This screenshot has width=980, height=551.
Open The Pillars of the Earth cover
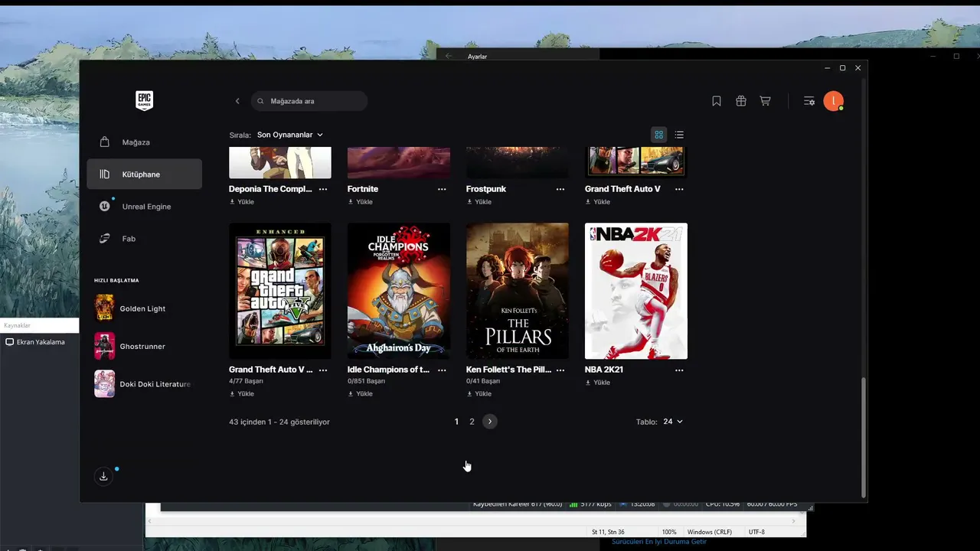[x=518, y=291]
